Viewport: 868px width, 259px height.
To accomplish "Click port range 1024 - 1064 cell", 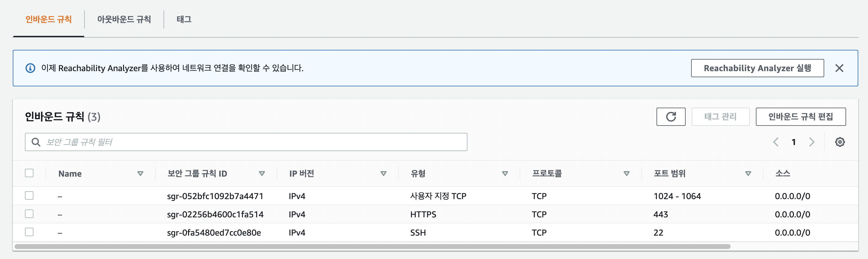I will (677, 196).
